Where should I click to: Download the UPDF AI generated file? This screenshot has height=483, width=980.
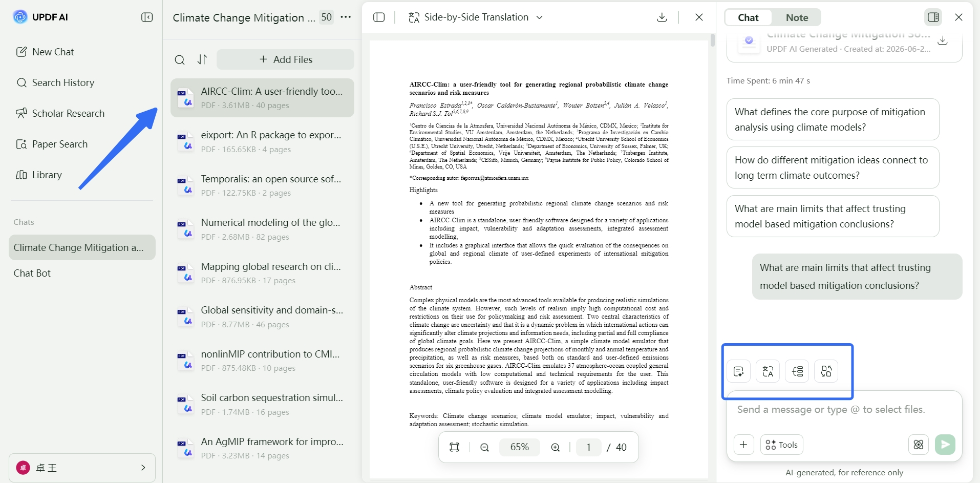point(943,41)
